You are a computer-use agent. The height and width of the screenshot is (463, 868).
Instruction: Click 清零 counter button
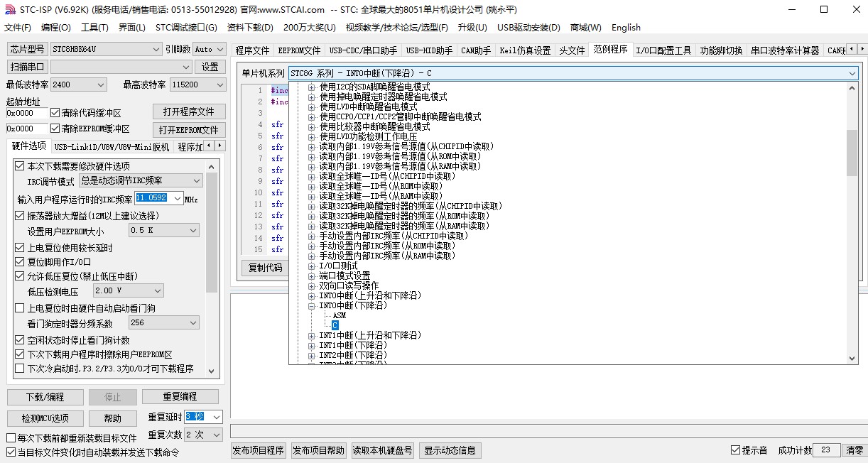click(854, 450)
